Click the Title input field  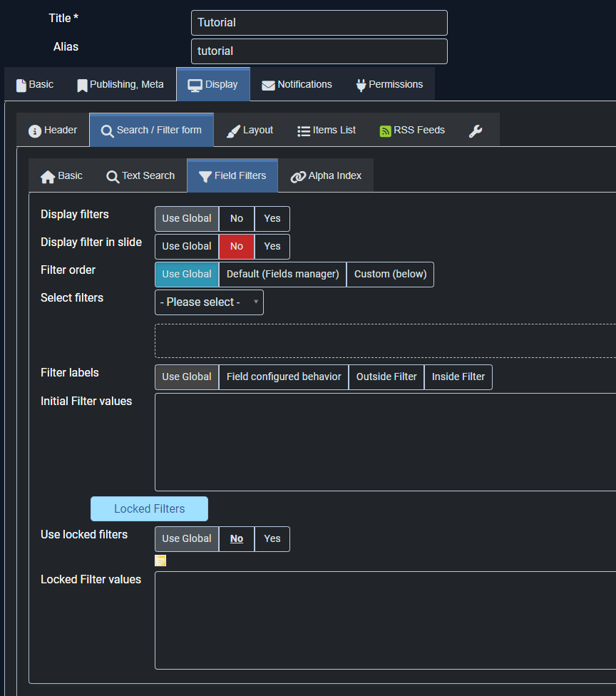319,23
